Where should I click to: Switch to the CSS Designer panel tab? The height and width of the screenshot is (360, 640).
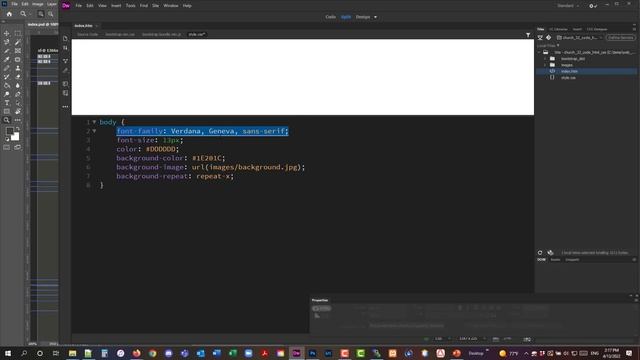[x=597, y=29]
